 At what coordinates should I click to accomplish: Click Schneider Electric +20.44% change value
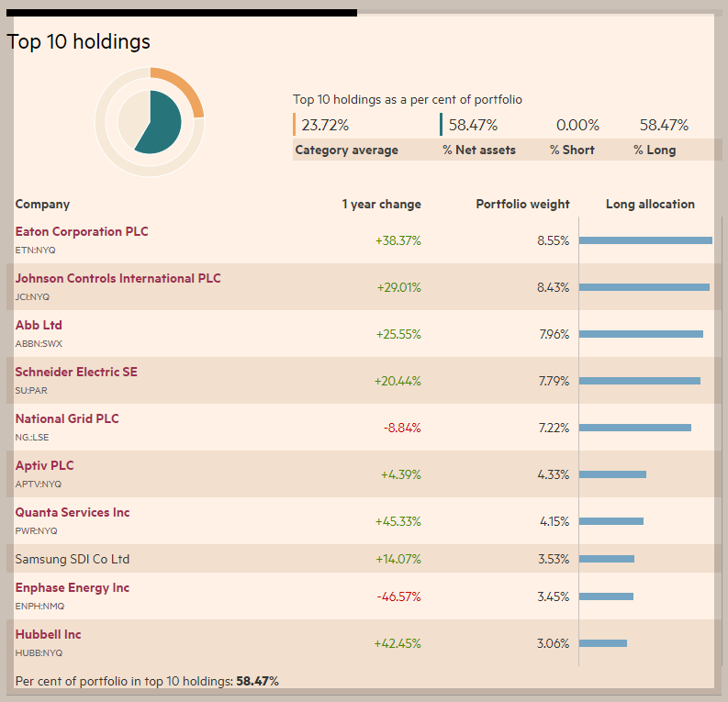coord(398,382)
